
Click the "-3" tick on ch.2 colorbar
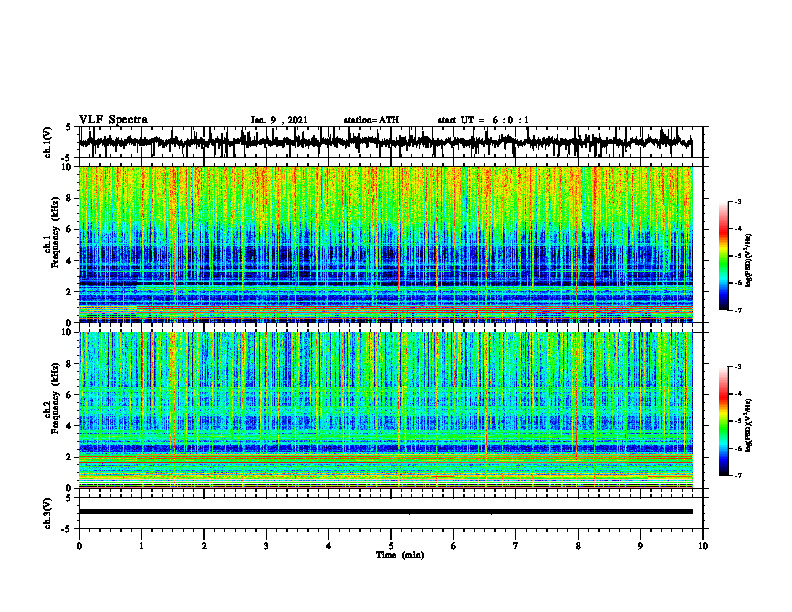click(x=737, y=367)
